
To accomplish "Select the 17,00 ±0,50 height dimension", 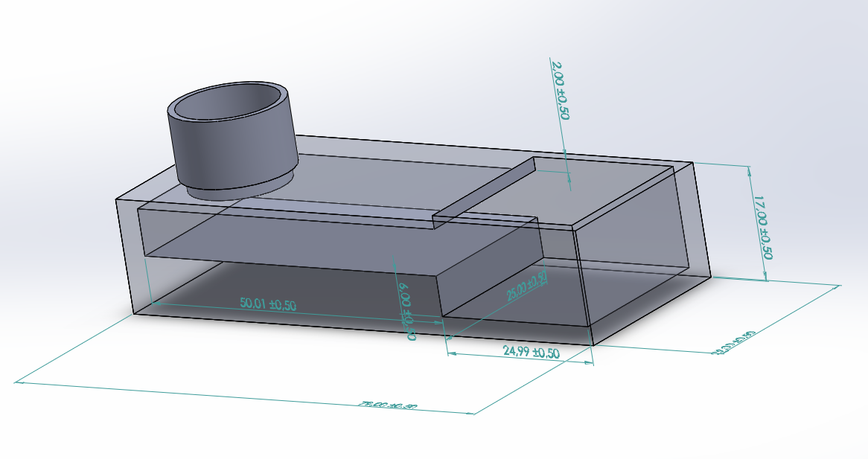I will coord(762,227).
